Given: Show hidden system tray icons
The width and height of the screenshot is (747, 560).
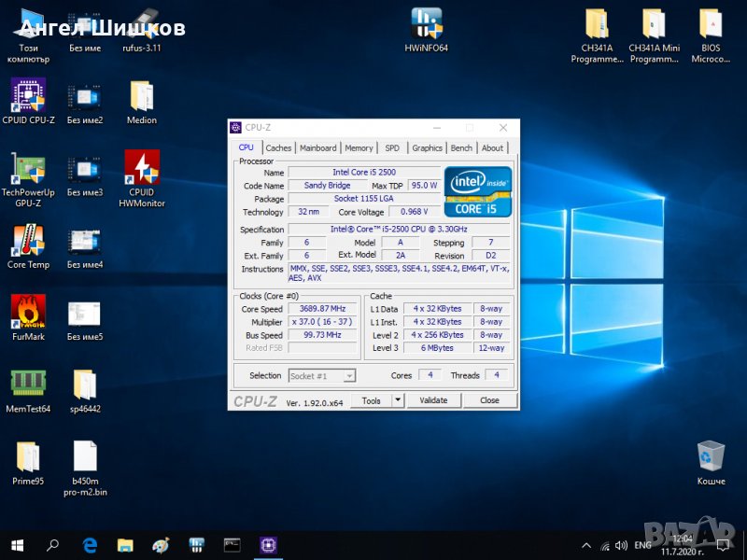Looking at the screenshot, I should (585, 545).
